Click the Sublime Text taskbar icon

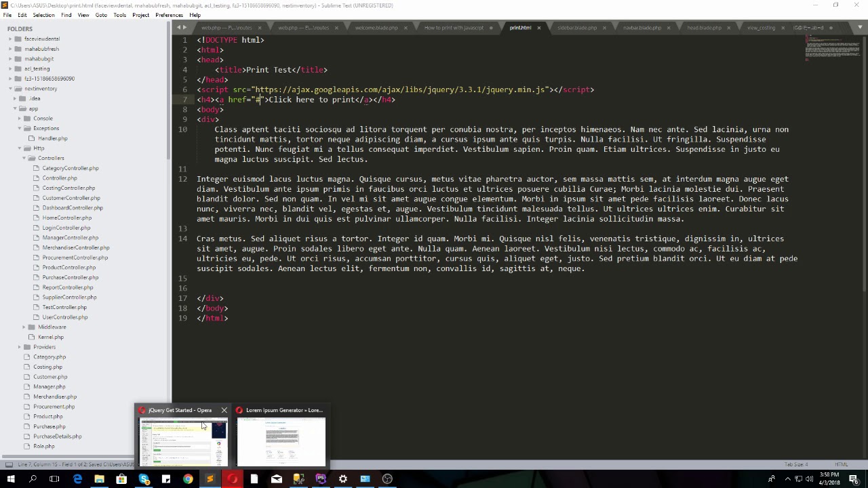210,479
